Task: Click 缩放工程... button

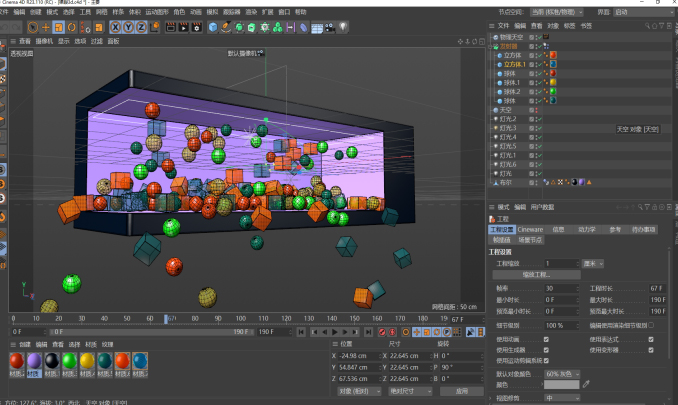Action: pos(536,275)
